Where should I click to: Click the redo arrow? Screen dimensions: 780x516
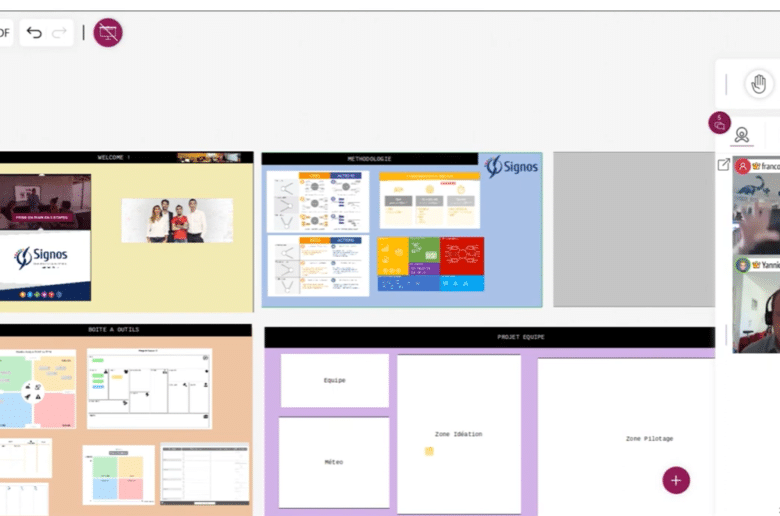59,33
